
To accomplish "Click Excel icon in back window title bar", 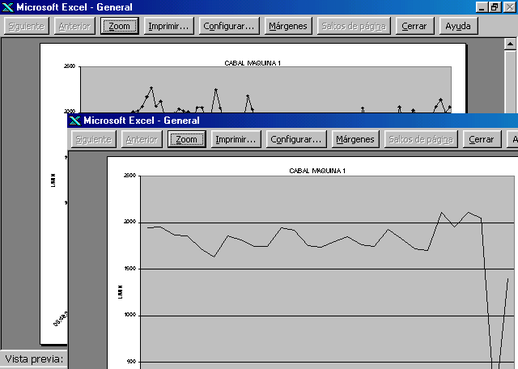I will 8,7.
